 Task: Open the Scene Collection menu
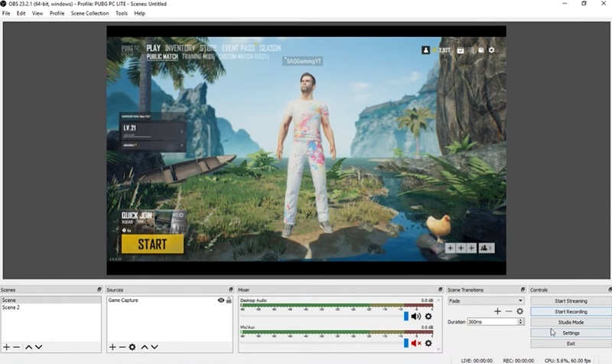tap(90, 13)
